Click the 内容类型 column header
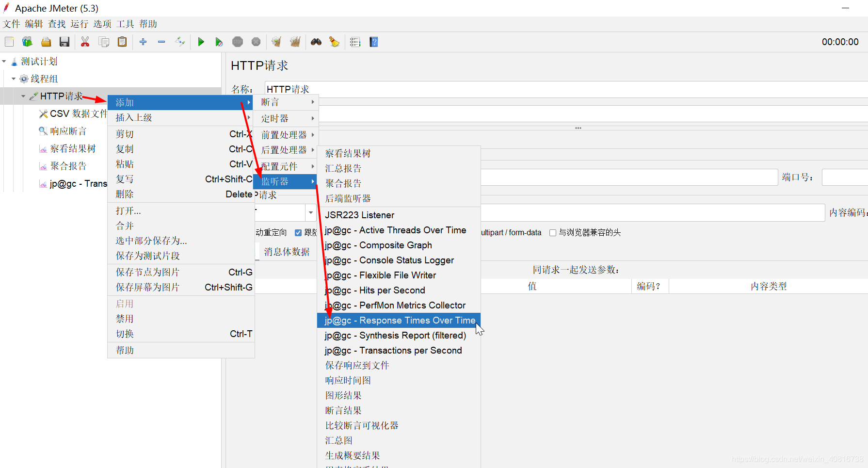 pos(769,287)
